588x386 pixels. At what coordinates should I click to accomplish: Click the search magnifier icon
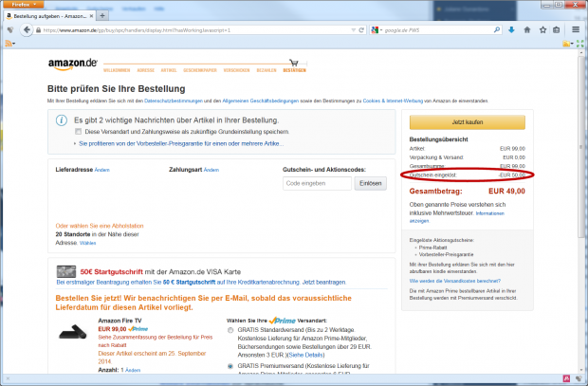[497, 30]
